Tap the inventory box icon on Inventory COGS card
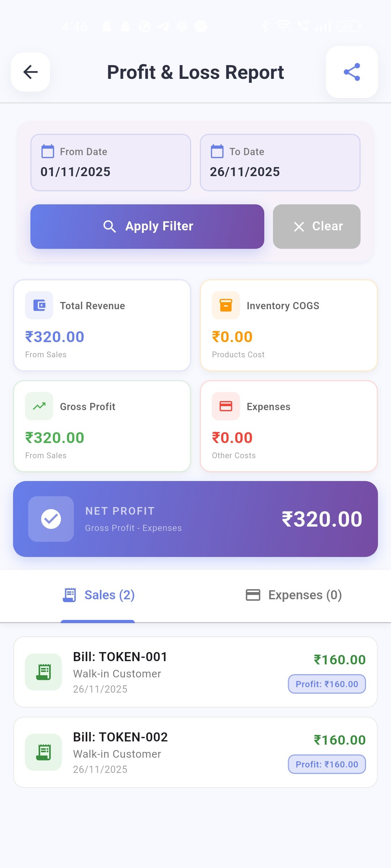 coord(225,305)
